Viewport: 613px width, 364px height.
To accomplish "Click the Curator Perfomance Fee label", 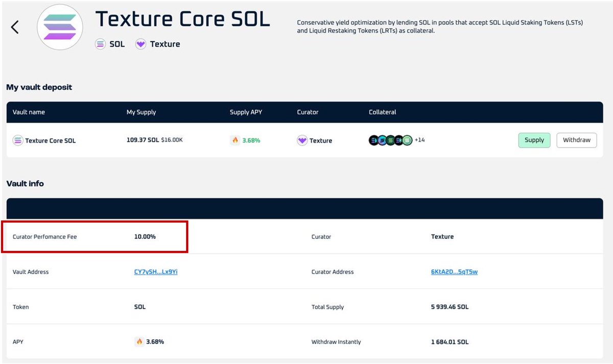I will tap(45, 237).
